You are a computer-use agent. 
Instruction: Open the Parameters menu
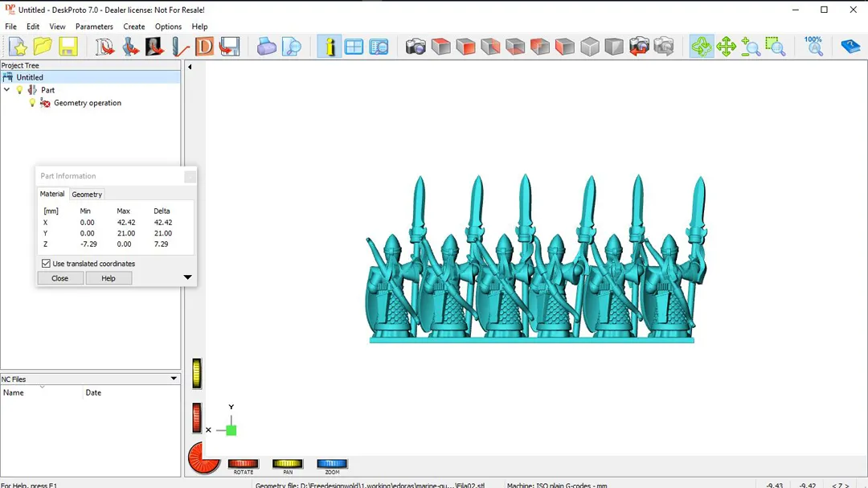[94, 27]
